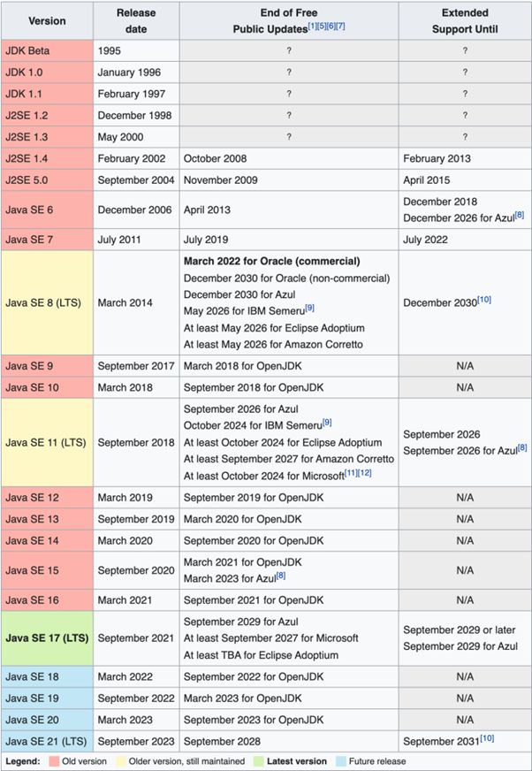Open citation [1] in End of Free Public Updates header

coord(312,26)
